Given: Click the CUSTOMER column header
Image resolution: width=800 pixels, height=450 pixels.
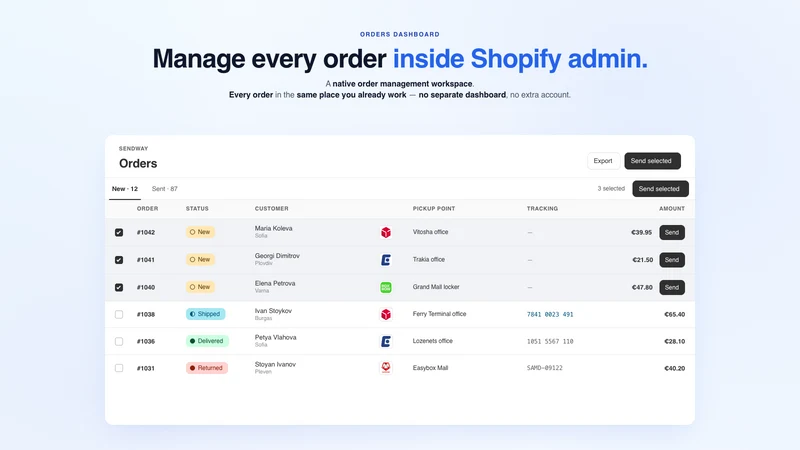Looking at the screenshot, I should (x=271, y=209).
